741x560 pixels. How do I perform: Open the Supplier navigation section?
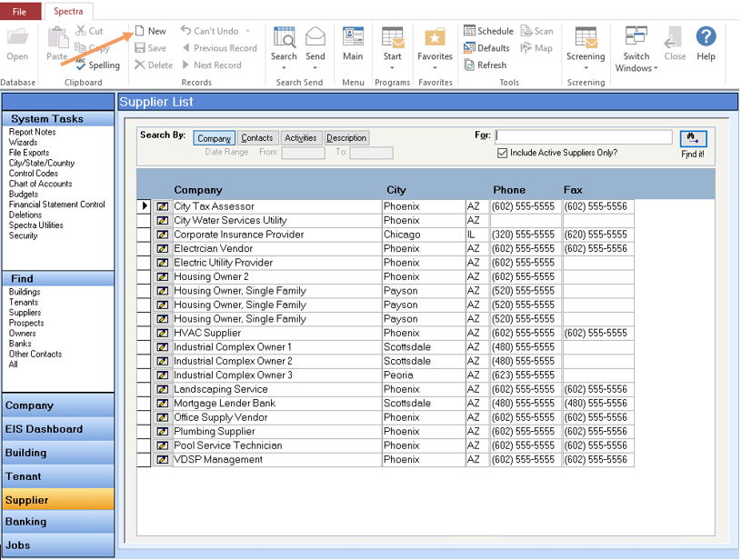pos(58,499)
